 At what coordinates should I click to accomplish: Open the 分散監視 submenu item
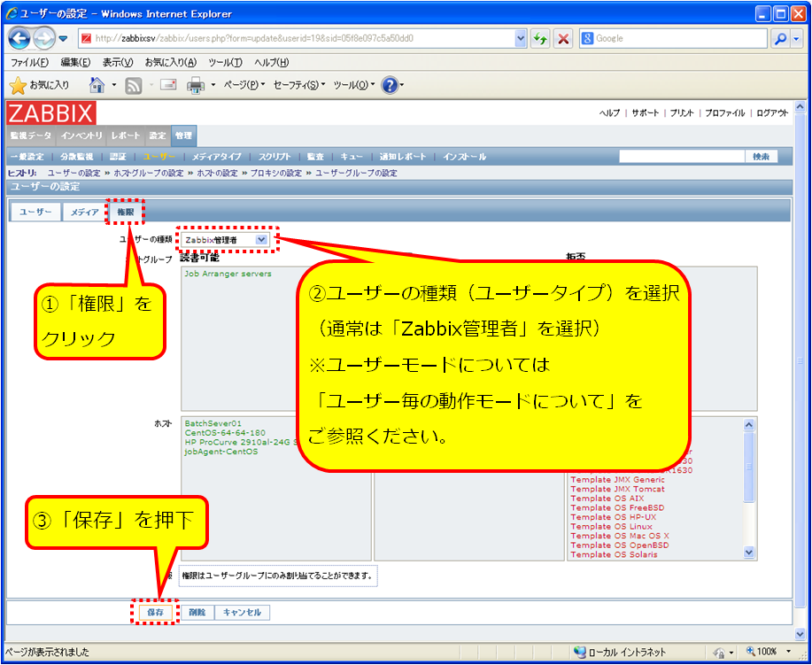tap(77, 157)
